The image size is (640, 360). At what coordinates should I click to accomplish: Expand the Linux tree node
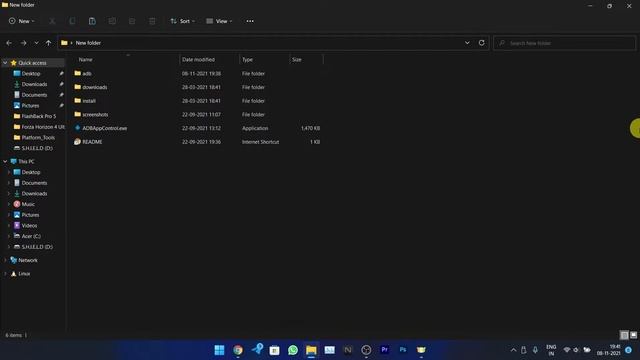click(x=5, y=274)
